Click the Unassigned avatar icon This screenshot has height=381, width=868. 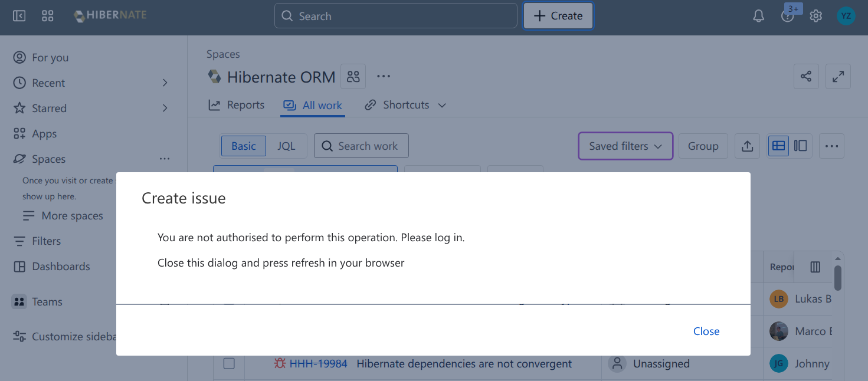(x=617, y=363)
